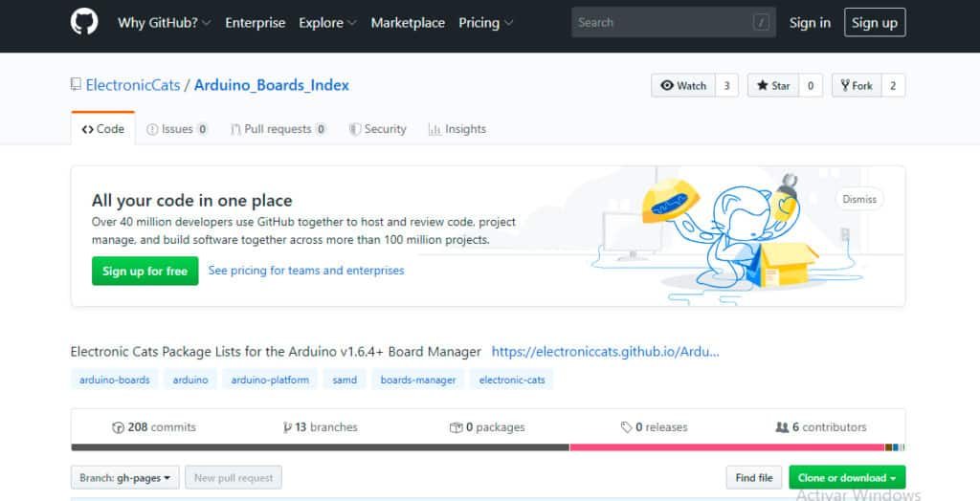The height and width of the screenshot is (501, 980).
Task: Select the boards-manager topic tag
Action: 418,380
